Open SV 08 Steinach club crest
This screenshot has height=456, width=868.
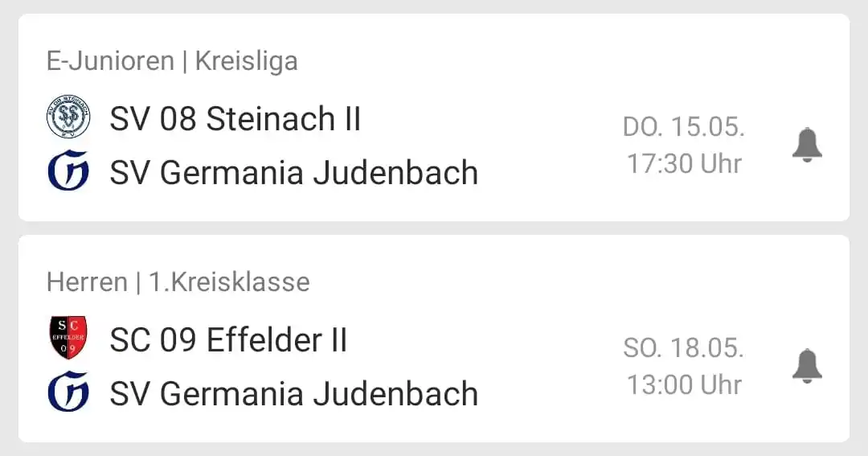tap(68, 117)
